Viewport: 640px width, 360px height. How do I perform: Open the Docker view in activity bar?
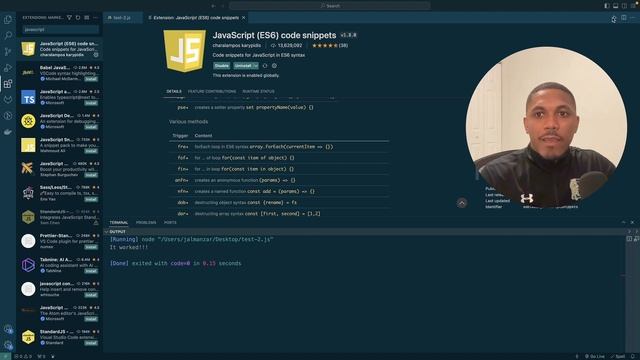coord(8,132)
